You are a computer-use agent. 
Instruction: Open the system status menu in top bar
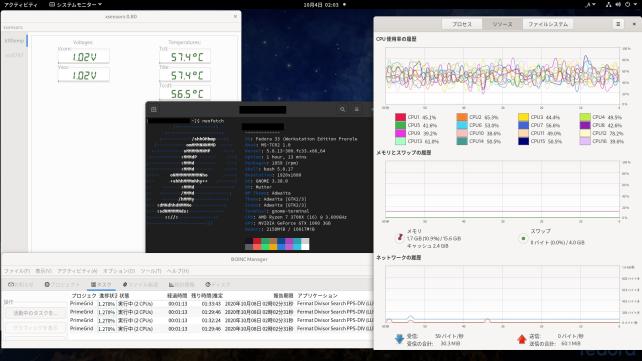click(x=621, y=5)
